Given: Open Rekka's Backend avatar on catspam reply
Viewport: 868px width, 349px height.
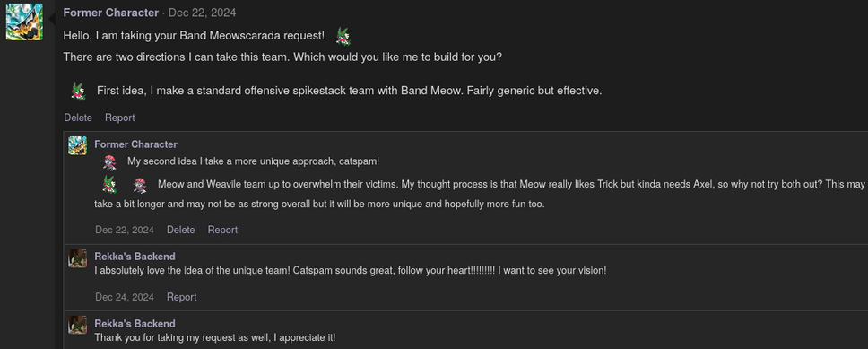Looking at the screenshot, I should 77,258.
